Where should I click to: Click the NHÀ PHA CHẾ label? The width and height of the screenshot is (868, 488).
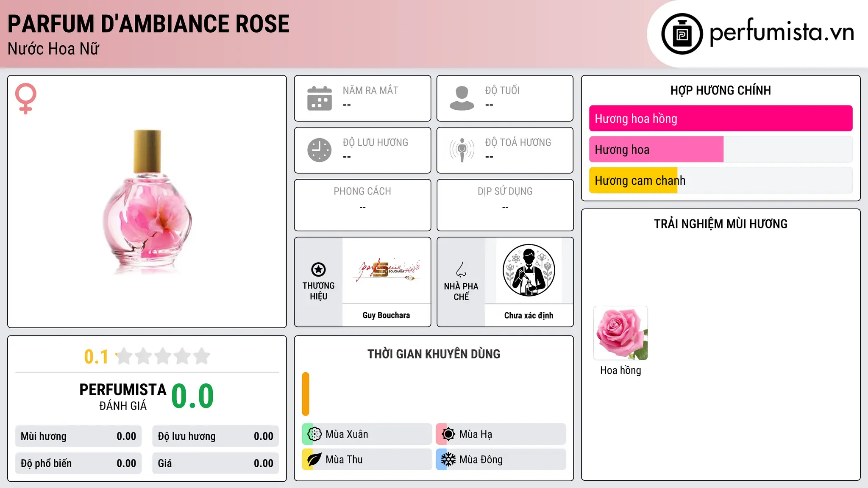[x=461, y=291]
